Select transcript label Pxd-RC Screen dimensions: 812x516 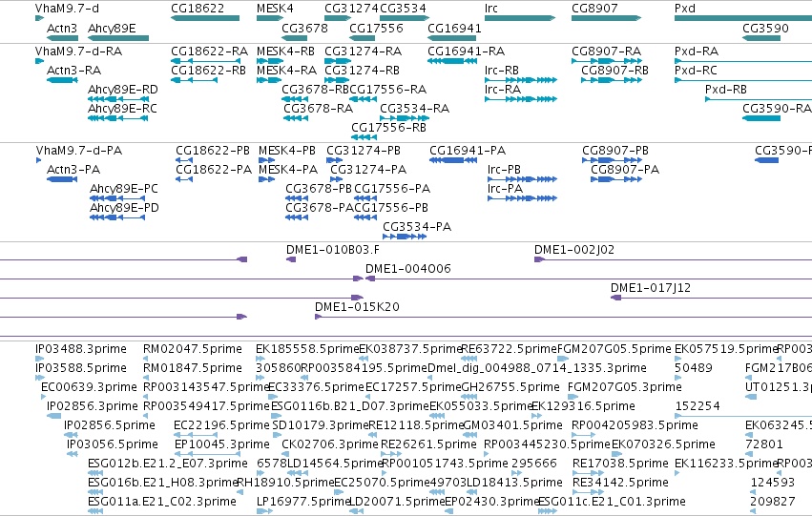[696, 71]
